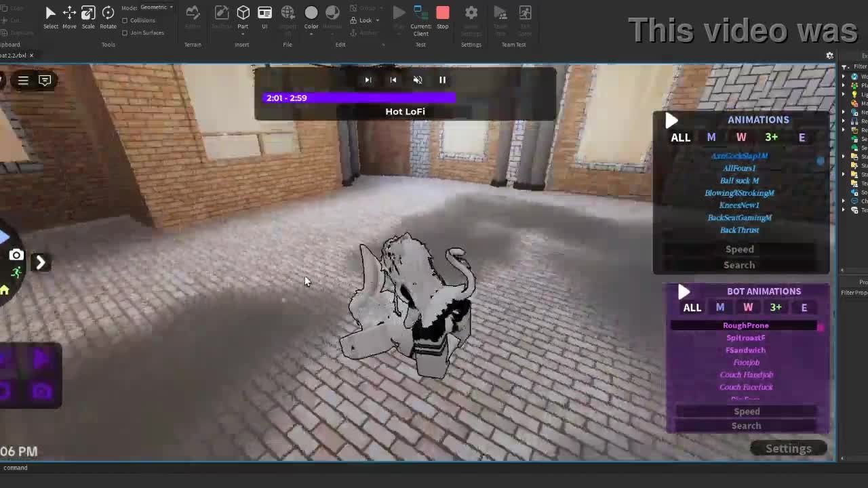868x488 pixels.
Task: Click the Settings button at bottom right
Action: point(788,449)
